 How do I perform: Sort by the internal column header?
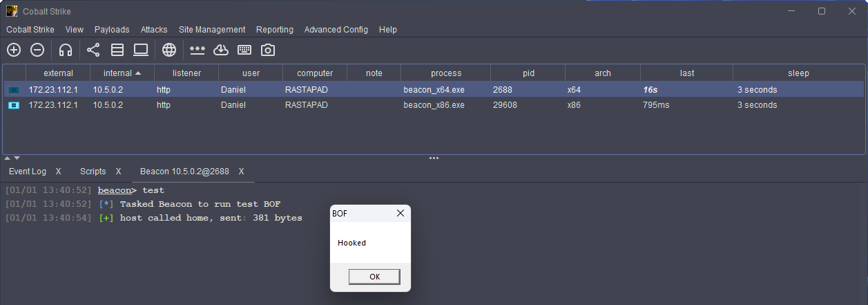[122, 73]
